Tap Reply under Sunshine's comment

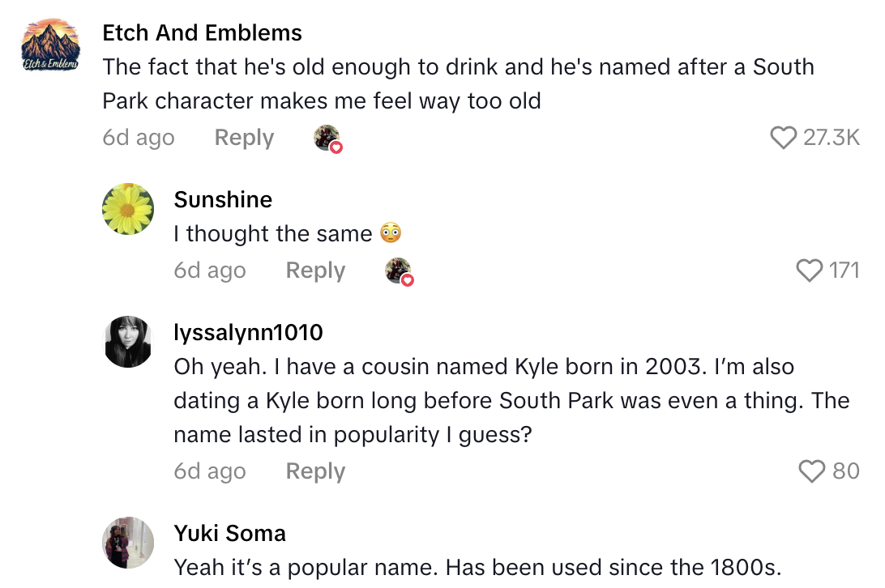(314, 271)
